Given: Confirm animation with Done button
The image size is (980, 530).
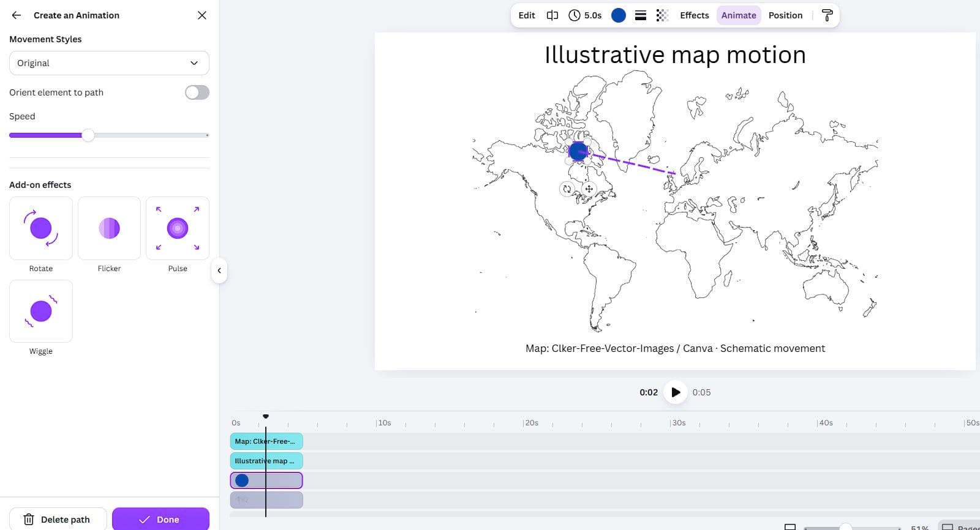Looking at the screenshot, I should tap(160, 520).
